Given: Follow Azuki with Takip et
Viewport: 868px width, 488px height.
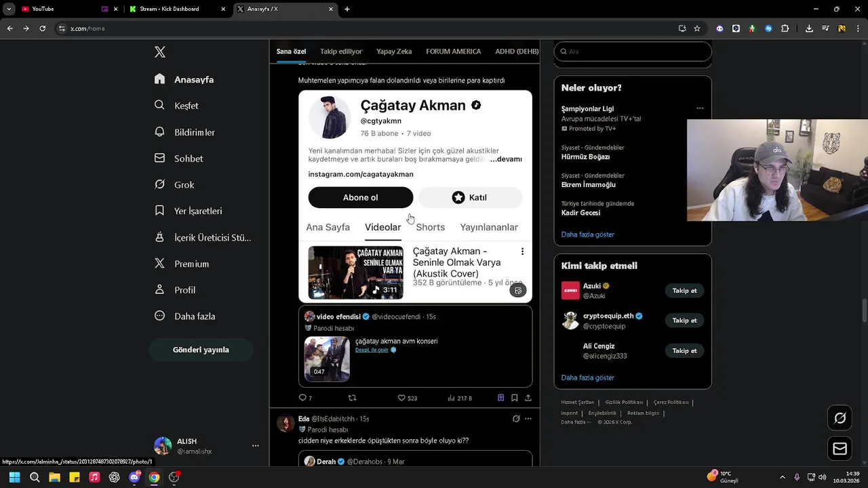Looking at the screenshot, I should [x=684, y=291].
